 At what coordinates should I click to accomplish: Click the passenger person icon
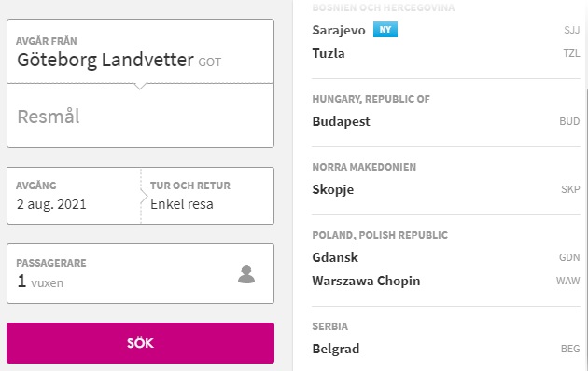coord(246,274)
